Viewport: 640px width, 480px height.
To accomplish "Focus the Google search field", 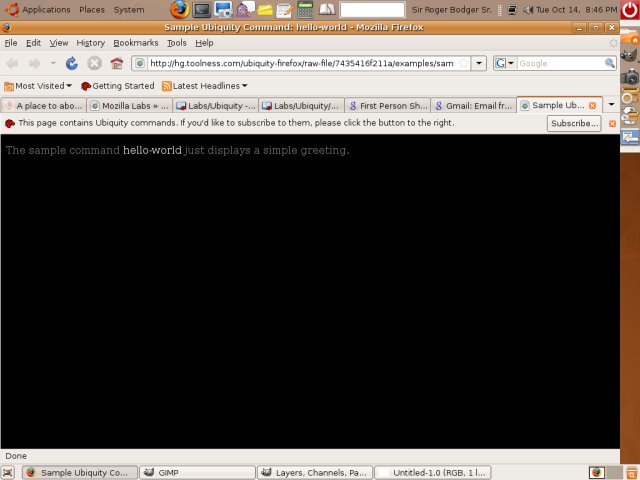I will coord(561,63).
